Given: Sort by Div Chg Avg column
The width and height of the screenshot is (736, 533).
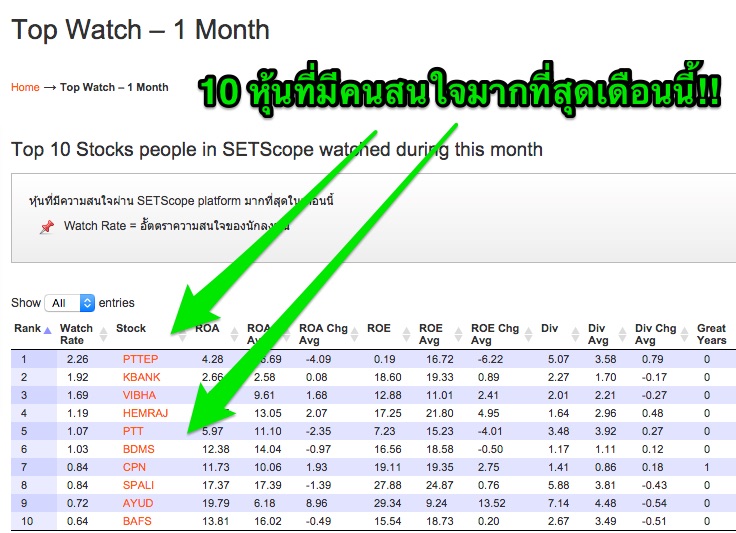Looking at the screenshot, I should tap(661, 334).
